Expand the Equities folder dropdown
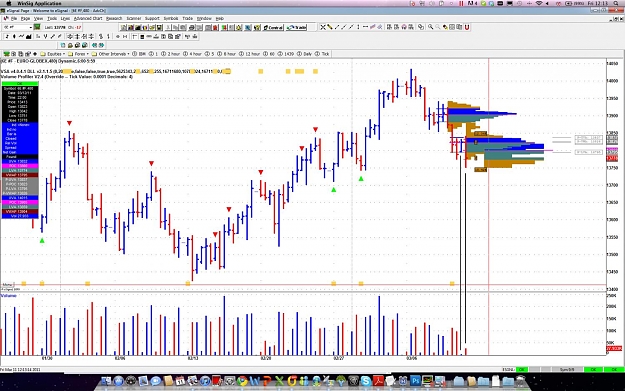The image size is (625, 391). pos(53,54)
